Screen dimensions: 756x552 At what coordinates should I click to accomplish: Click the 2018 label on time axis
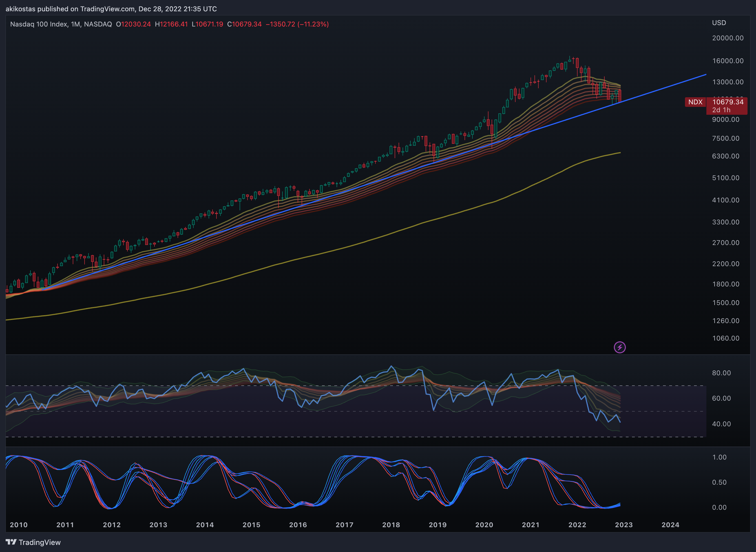[391, 525]
